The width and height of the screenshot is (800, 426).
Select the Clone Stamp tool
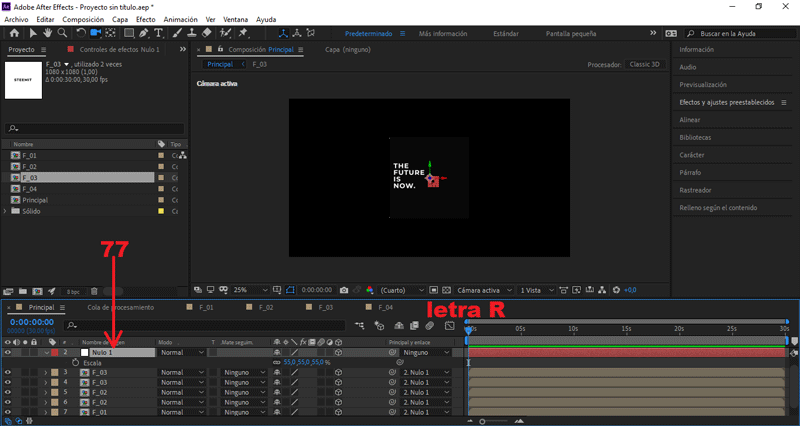coord(192,33)
